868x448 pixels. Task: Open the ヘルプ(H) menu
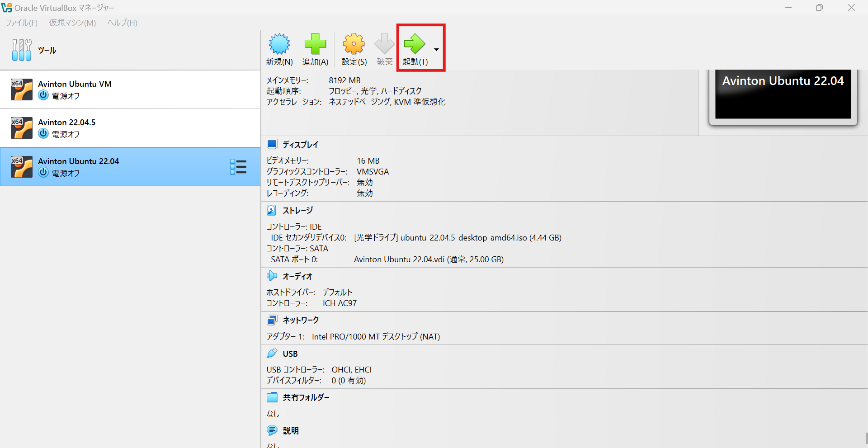point(122,23)
